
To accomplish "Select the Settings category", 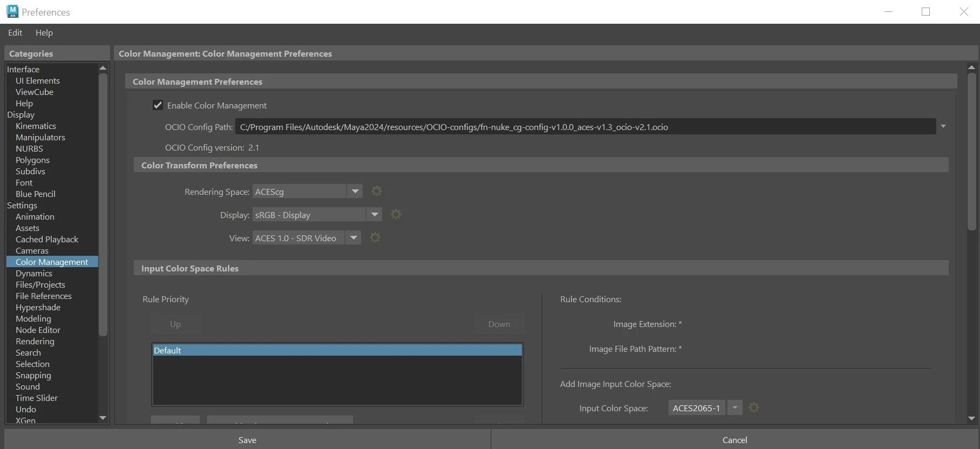I will tap(22, 205).
